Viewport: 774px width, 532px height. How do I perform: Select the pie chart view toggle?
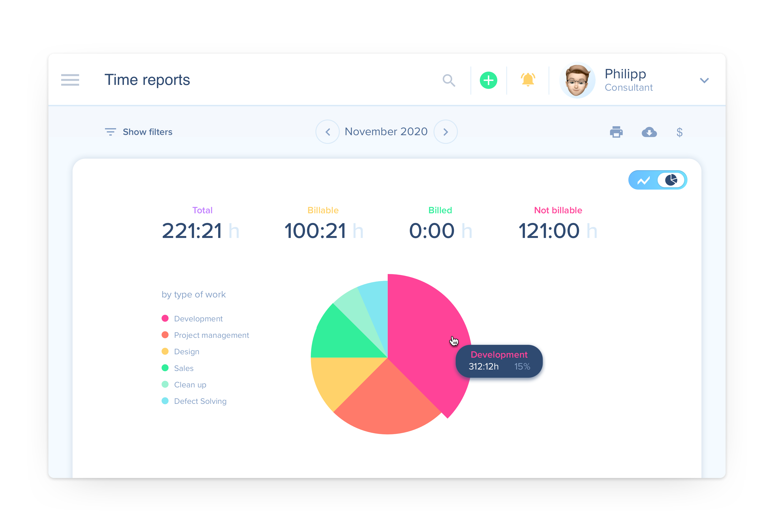pos(671,180)
